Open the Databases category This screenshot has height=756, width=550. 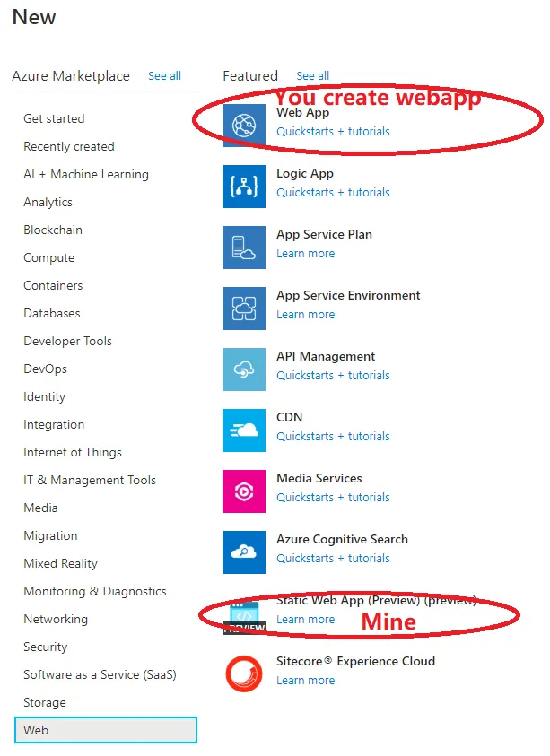(x=52, y=313)
